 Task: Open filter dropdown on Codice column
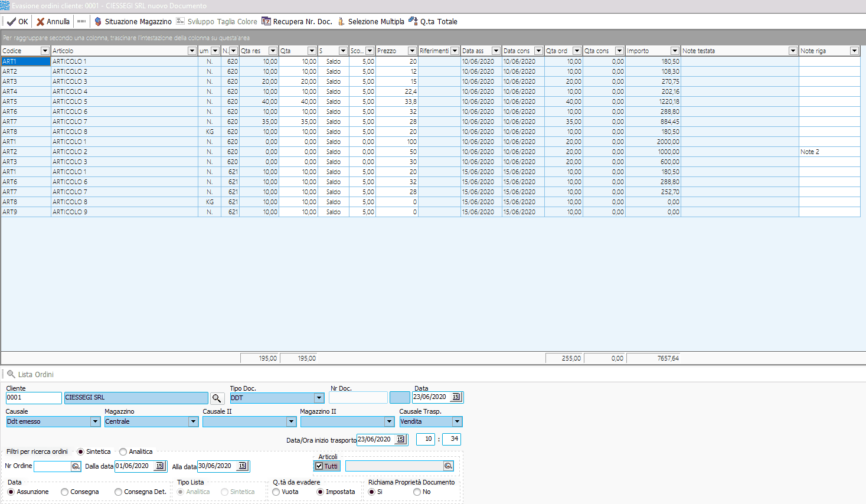[x=44, y=51]
